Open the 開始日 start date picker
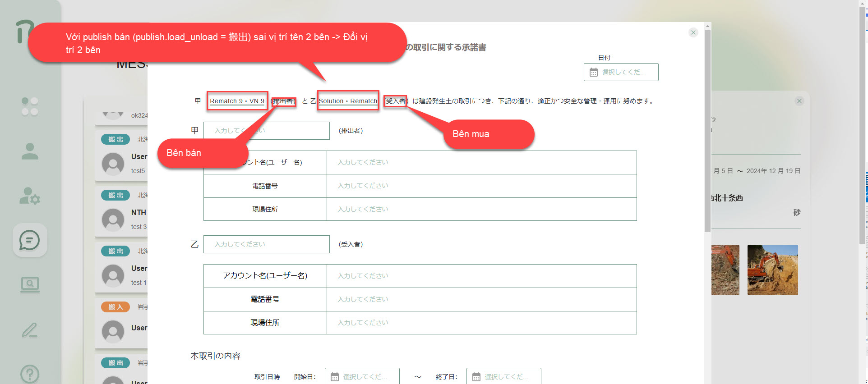Image resolution: width=868 pixels, height=384 pixels. [x=362, y=377]
